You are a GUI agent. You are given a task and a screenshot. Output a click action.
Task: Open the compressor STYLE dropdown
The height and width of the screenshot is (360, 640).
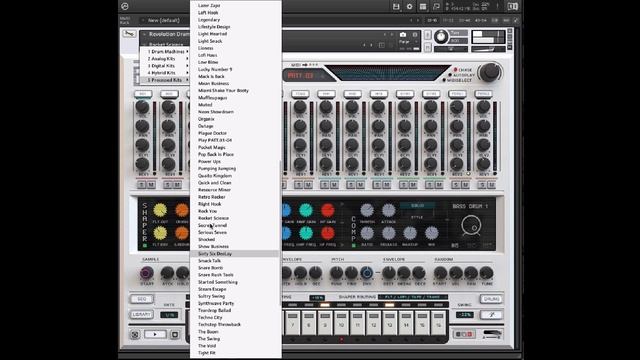pos(417,206)
